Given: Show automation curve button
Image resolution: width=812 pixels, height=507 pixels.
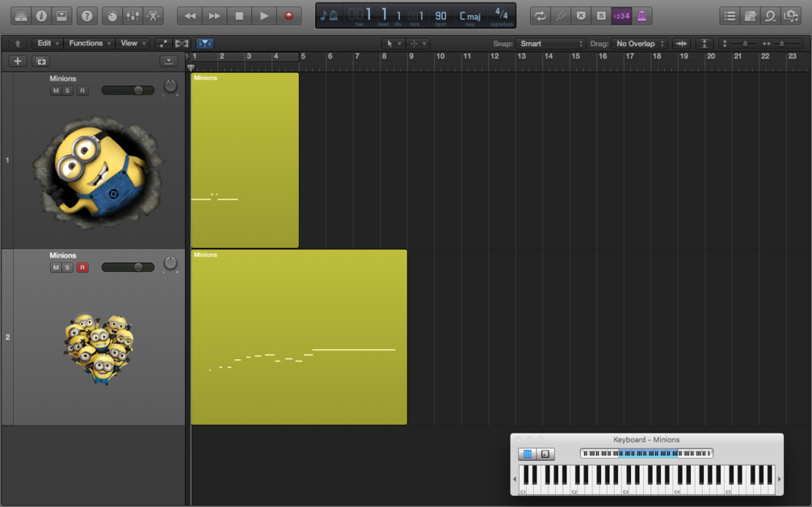Looking at the screenshot, I should click(x=163, y=44).
